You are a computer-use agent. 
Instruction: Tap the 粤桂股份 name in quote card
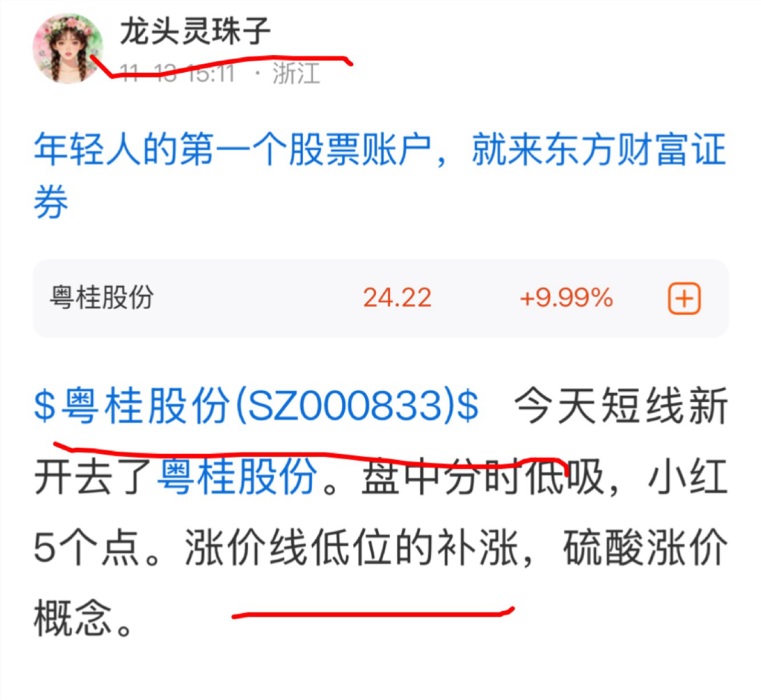click(x=102, y=297)
